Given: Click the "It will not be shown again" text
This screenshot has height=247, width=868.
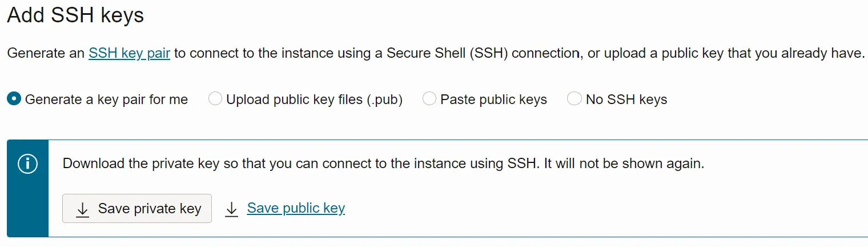Looking at the screenshot, I should (x=624, y=164).
